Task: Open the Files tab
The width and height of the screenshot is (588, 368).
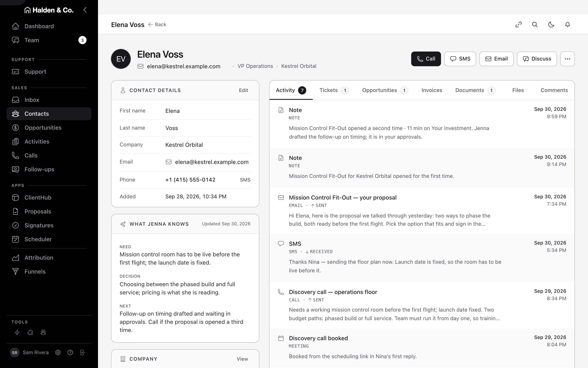Action: [518, 90]
